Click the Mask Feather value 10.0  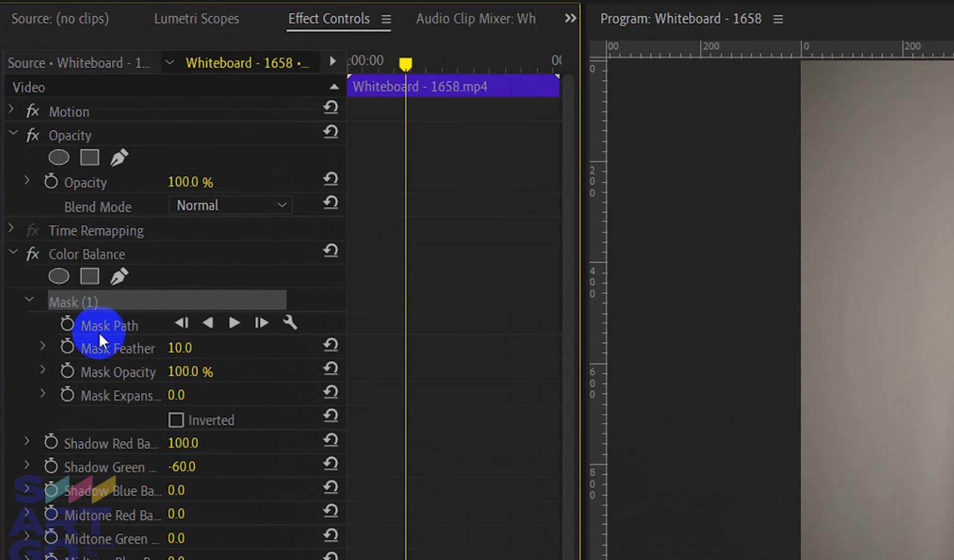180,348
